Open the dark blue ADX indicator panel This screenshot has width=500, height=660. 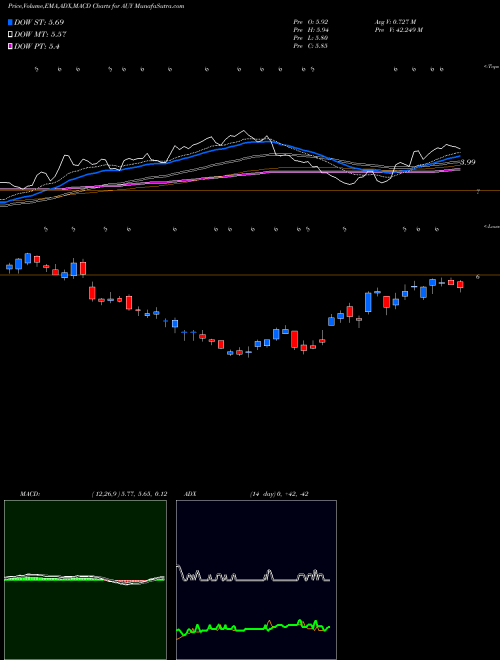(x=256, y=580)
